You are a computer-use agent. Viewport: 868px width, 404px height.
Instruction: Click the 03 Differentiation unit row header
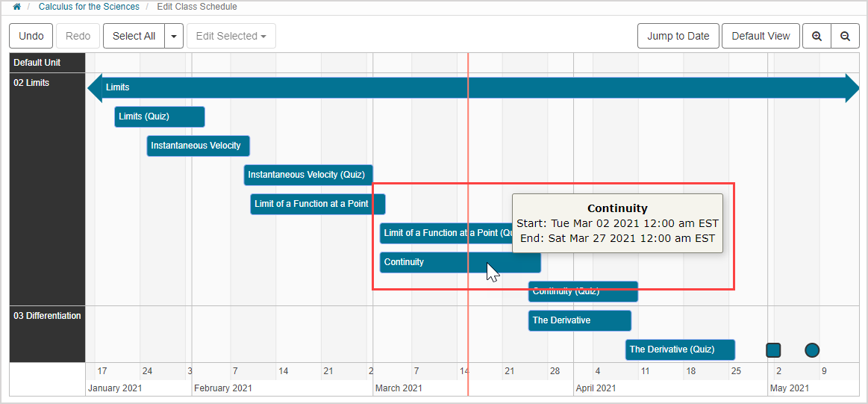(x=47, y=316)
